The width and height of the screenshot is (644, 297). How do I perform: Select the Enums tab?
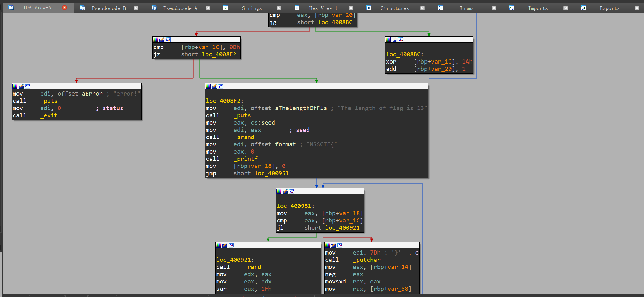(466, 8)
